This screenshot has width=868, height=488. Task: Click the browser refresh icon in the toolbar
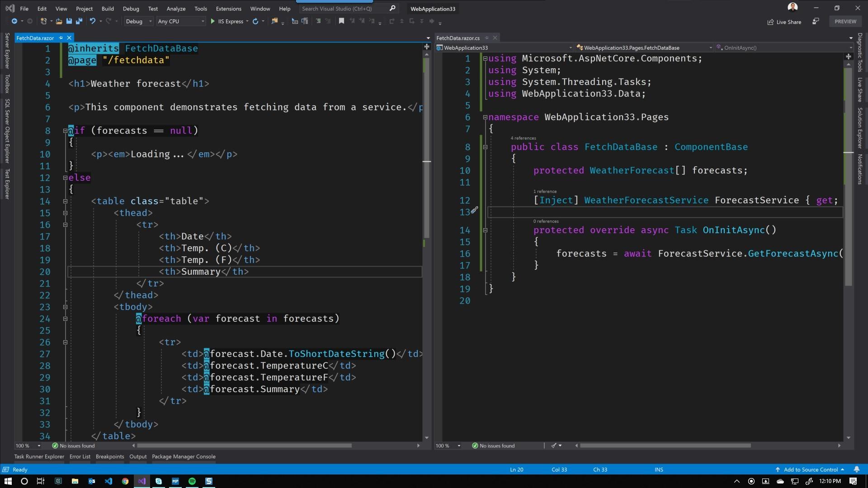click(x=255, y=21)
